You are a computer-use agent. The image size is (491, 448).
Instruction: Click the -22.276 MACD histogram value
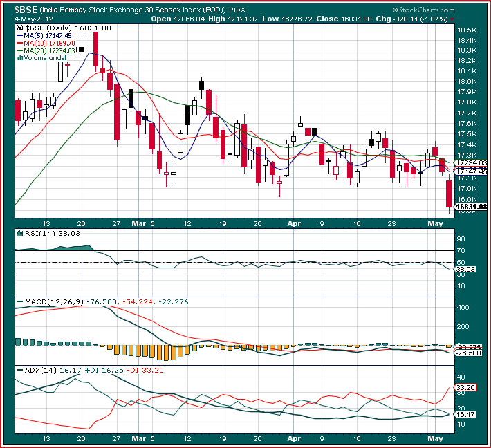pyautogui.click(x=173, y=302)
